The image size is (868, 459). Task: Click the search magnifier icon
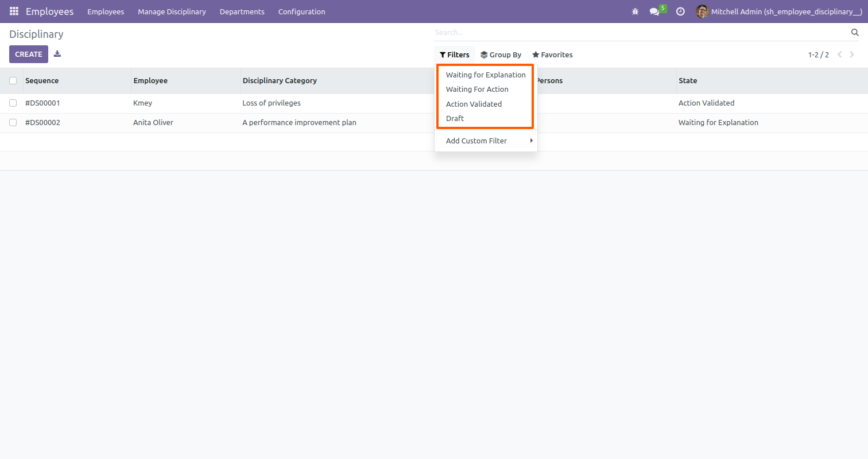[x=854, y=33]
